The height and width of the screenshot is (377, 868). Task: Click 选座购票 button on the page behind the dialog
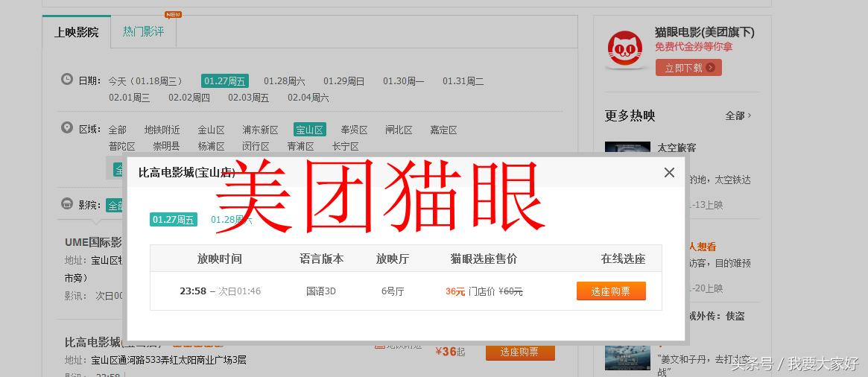coord(520,352)
